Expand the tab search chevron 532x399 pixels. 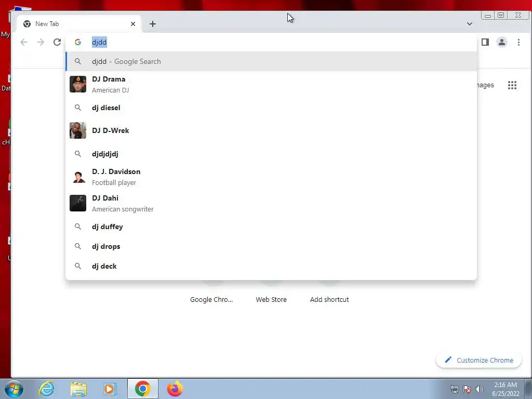click(470, 24)
